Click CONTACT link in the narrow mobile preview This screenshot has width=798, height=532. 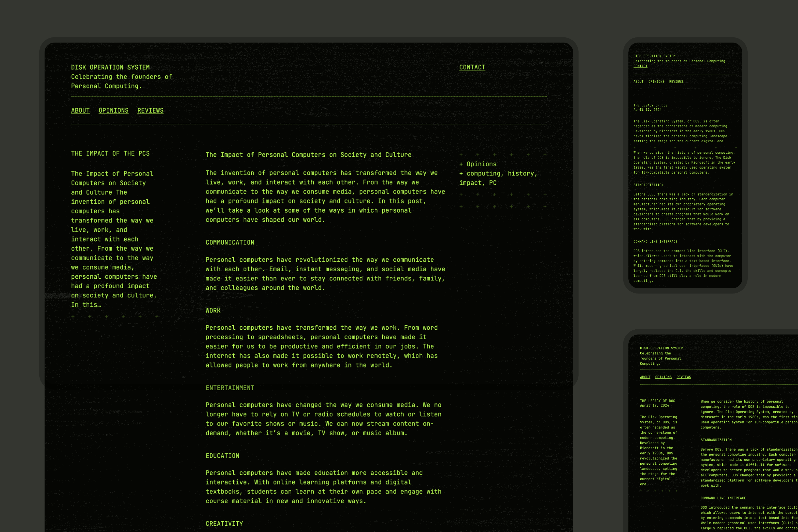click(x=640, y=66)
